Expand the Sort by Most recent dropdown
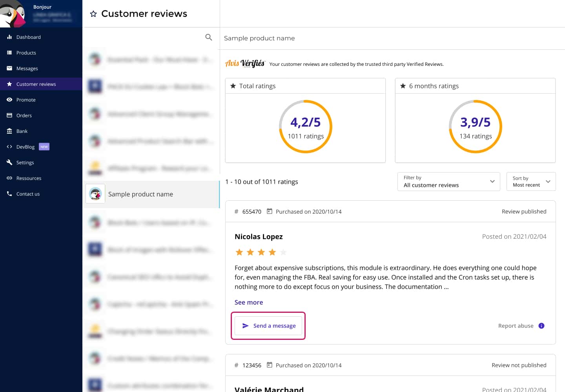The height and width of the screenshot is (392, 565). pos(531,181)
